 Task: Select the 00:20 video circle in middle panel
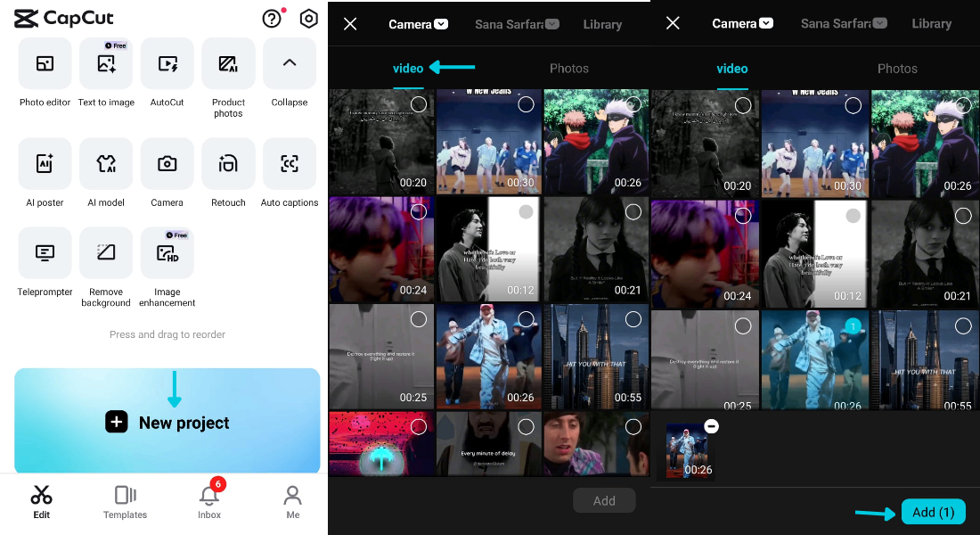418,104
